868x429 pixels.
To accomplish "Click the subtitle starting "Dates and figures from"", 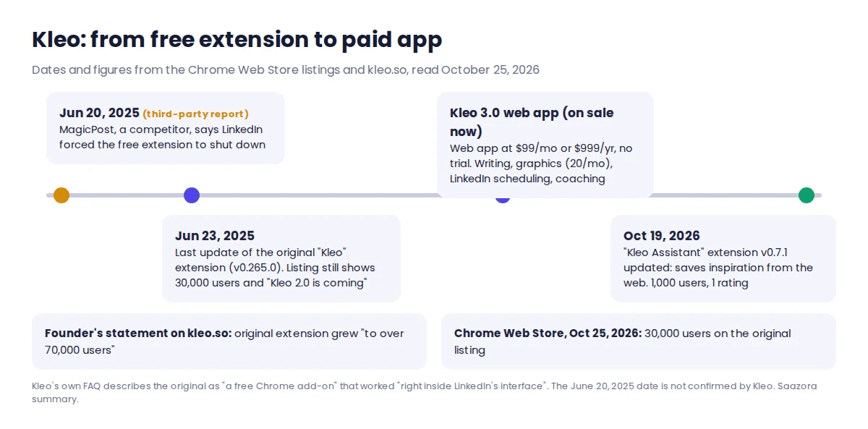I will click(286, 70).
